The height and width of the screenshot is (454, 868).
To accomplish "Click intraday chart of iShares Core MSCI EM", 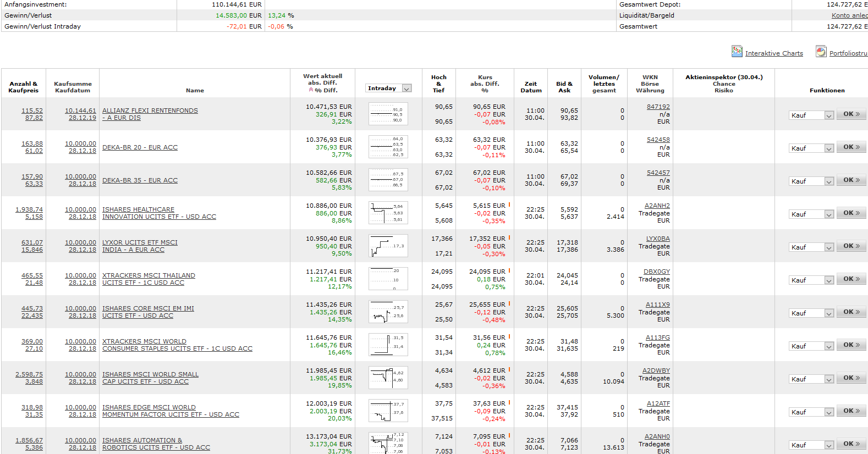I will click(x=388, y=312).
